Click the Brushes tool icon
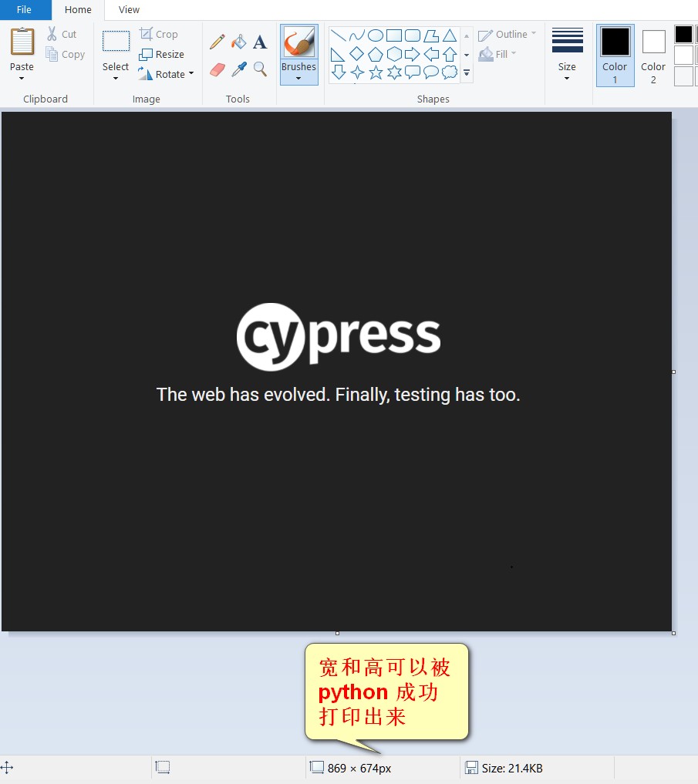Image resolution: width=698 pixels, height=784 pixels. [x=298, y=42]
